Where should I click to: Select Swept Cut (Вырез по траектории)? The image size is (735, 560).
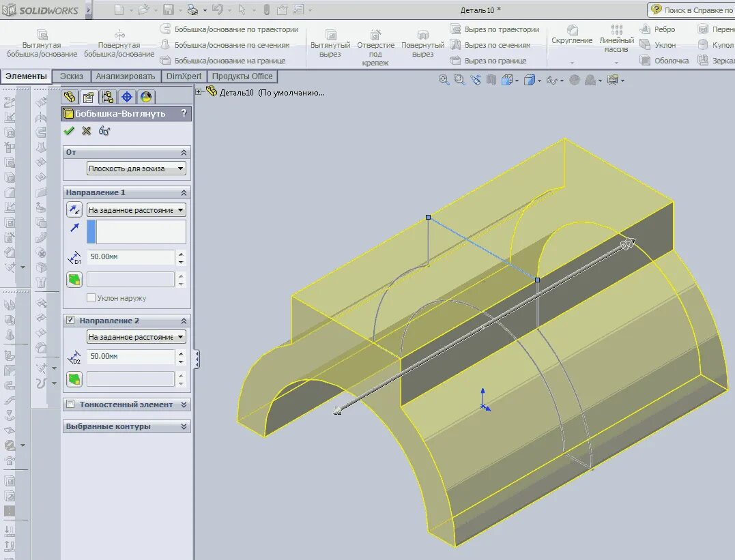[495, 29]
